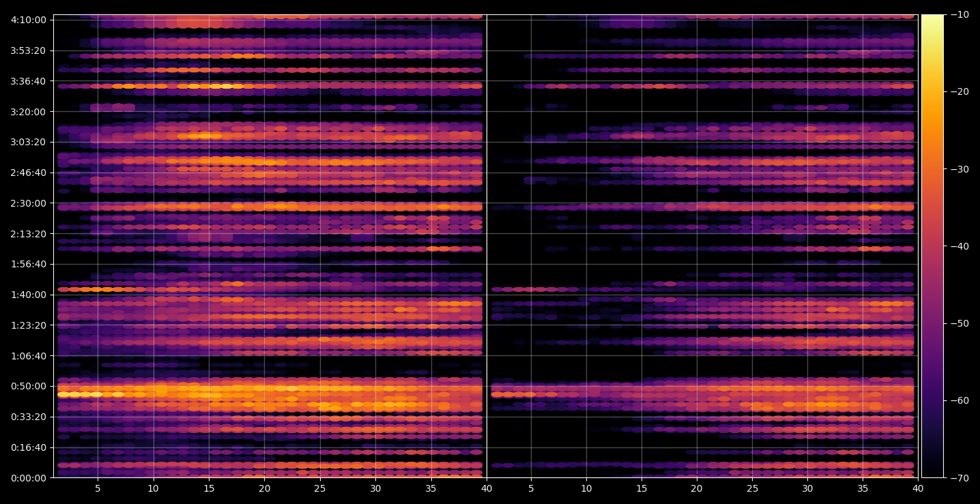Click the 2:46:40 y-axis tick label

point(29,173)
